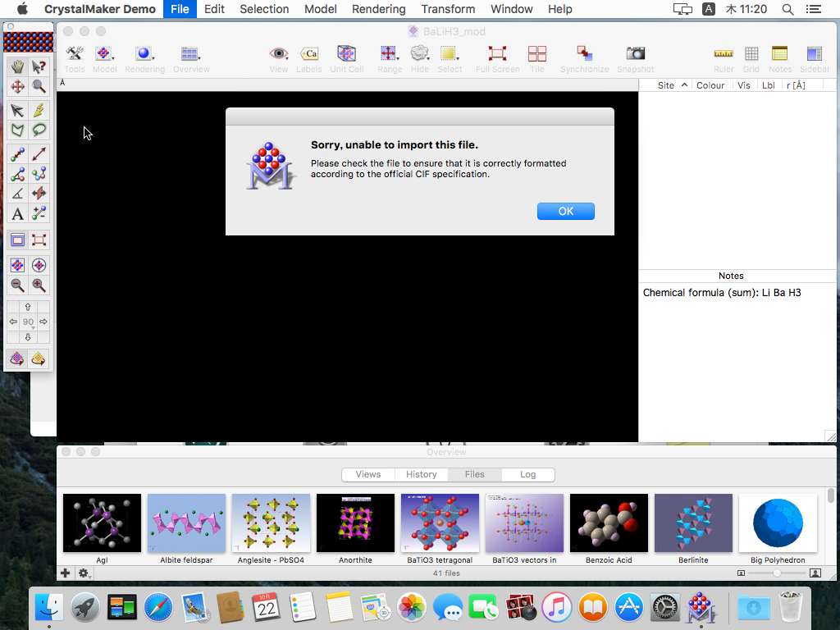Toggle atom Labels in the toolbar
This screenshot has width=840, height=630.
coord(309,59)
